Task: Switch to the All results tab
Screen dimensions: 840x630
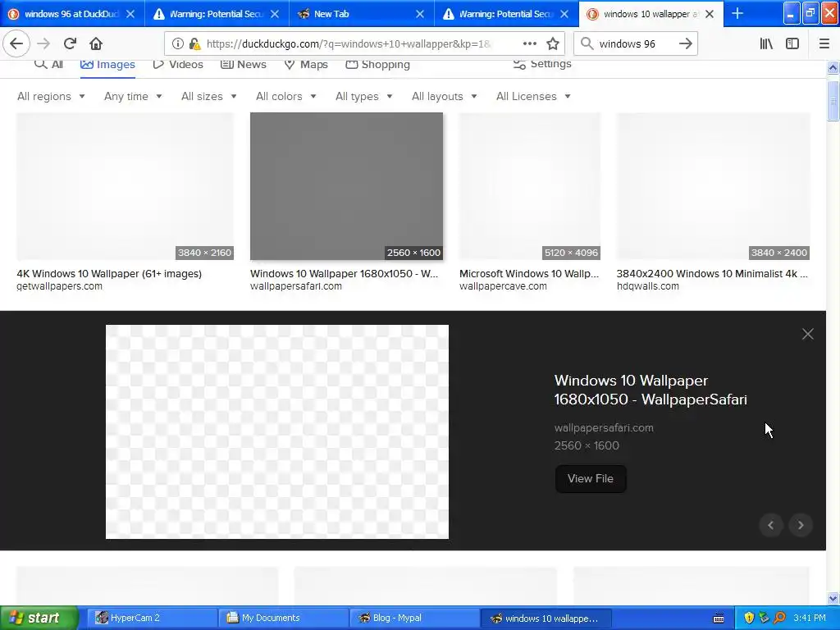Action: click(x=48, y=64)
